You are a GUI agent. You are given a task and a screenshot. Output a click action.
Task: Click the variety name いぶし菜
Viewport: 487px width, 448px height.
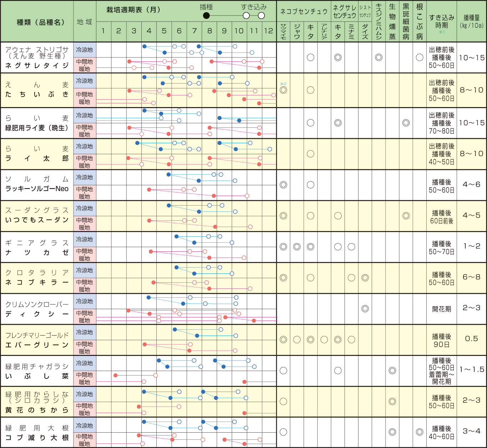37,376
